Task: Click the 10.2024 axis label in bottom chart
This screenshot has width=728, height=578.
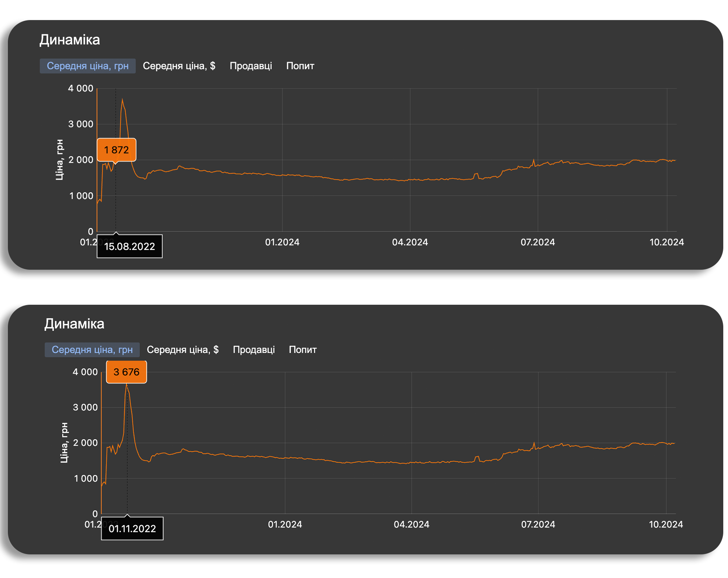Action: 666,524
